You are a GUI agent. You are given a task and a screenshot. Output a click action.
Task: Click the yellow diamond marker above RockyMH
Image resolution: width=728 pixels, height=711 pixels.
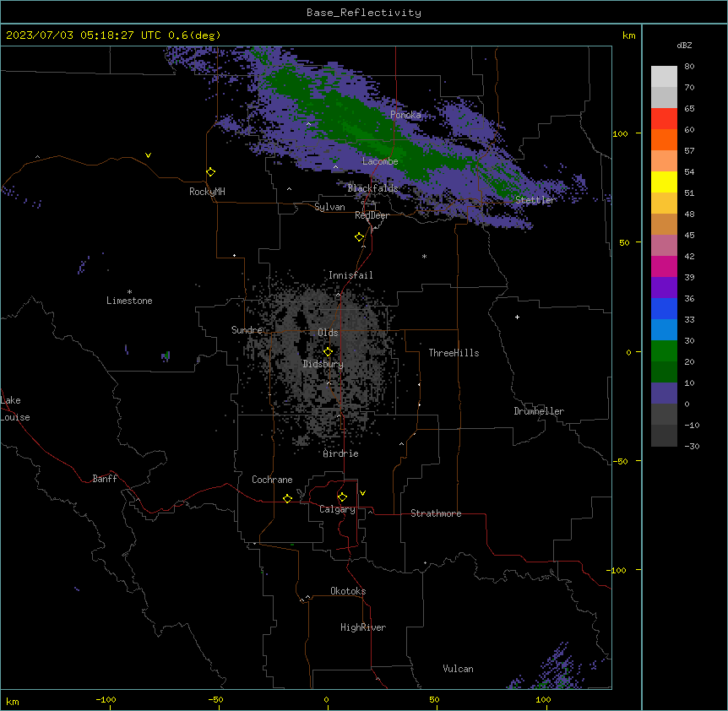(211, 172)
